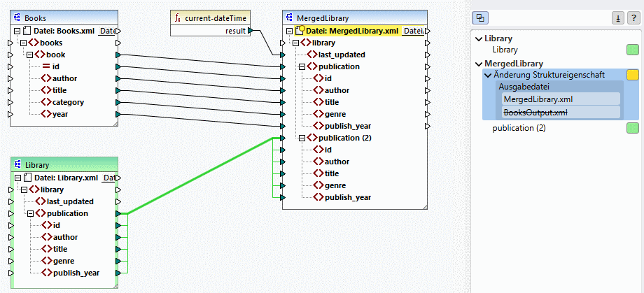Click the input connector of Books author
644x293 pixels.
click(x=10, y=78)
